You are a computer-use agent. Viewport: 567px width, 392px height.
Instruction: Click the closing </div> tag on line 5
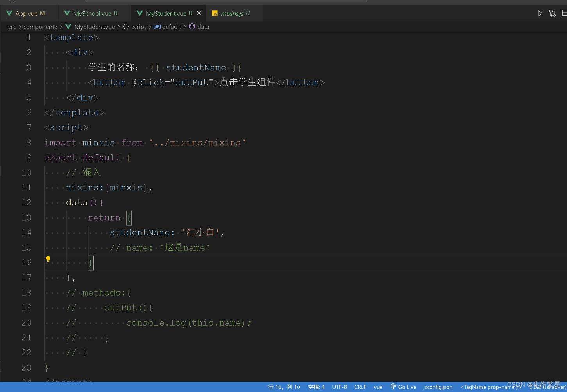(83, 98)
